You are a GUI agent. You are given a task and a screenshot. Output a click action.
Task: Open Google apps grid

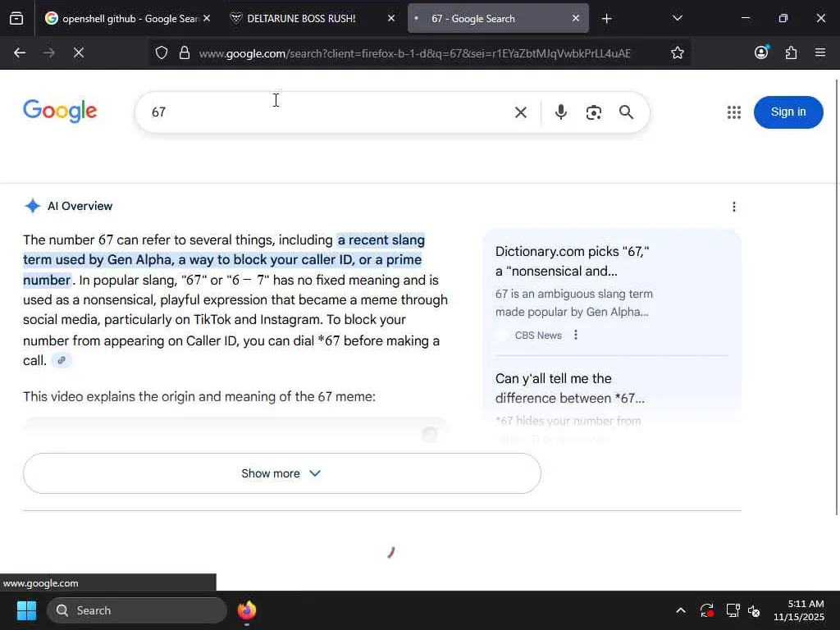[734, 112]
